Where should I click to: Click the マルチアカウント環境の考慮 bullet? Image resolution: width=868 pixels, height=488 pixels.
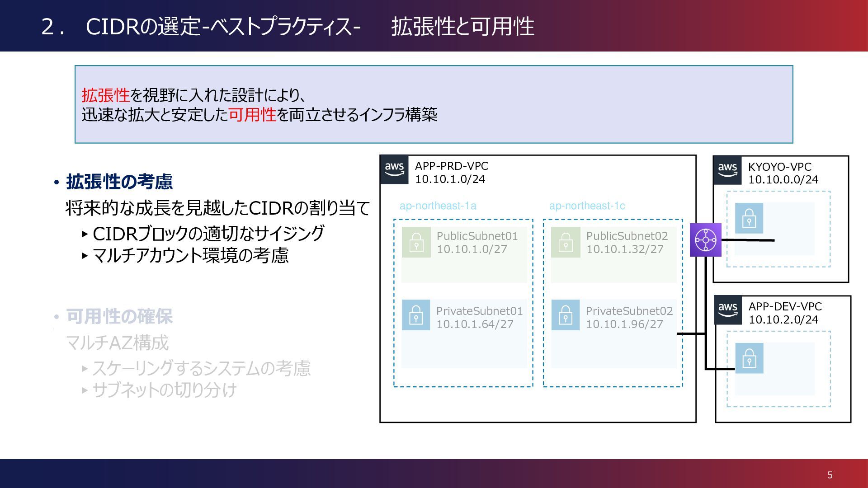point(190,256)
